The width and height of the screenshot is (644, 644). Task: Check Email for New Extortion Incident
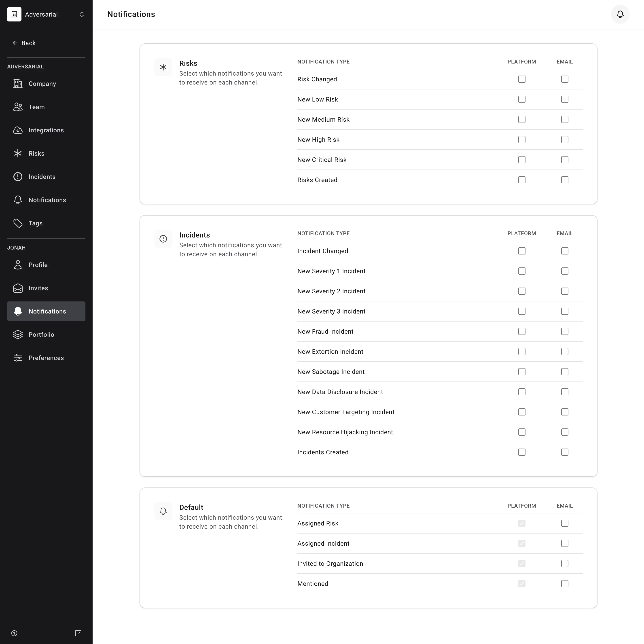click(565, 352)
